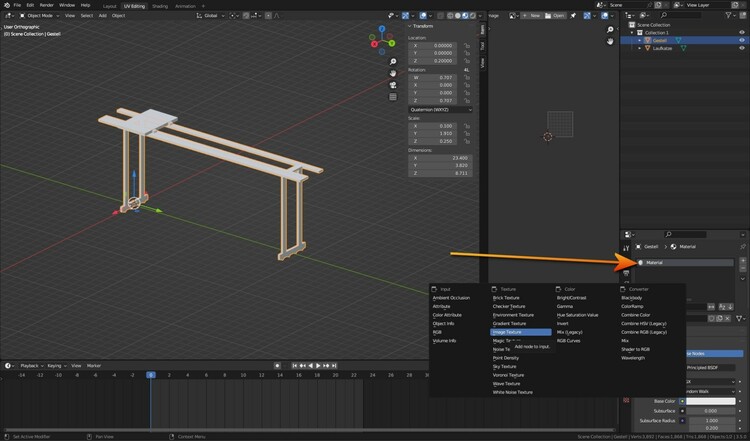Viewport: 750px width, 441px height.
Task: Click the zoom magnifier icon in 3D viewport
Action: pos(394,62)
